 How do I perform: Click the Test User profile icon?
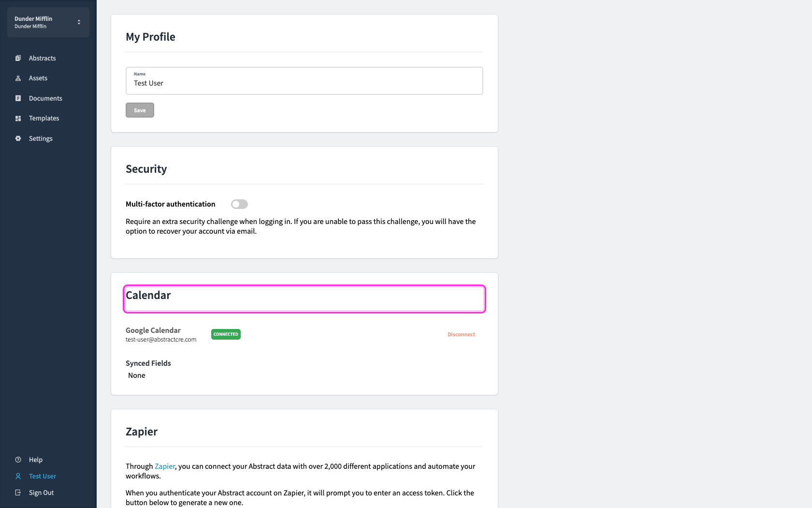[18, 476]
